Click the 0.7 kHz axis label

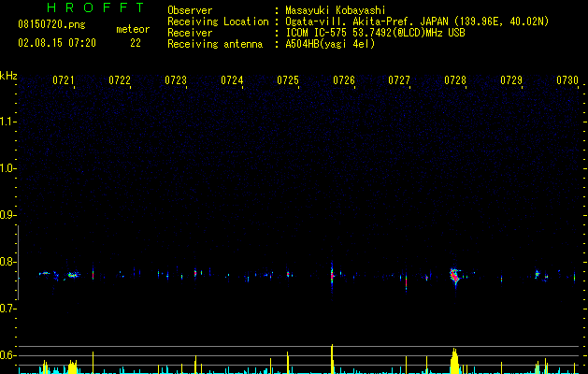coord(7,309)
